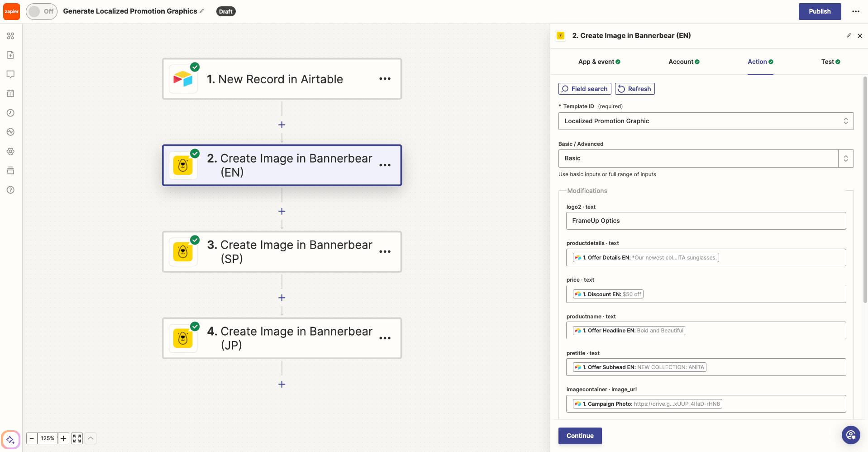The height and width of the screenshot is (452, 868).
Task: Click the Publish button
Action: [x=819, y=11]
